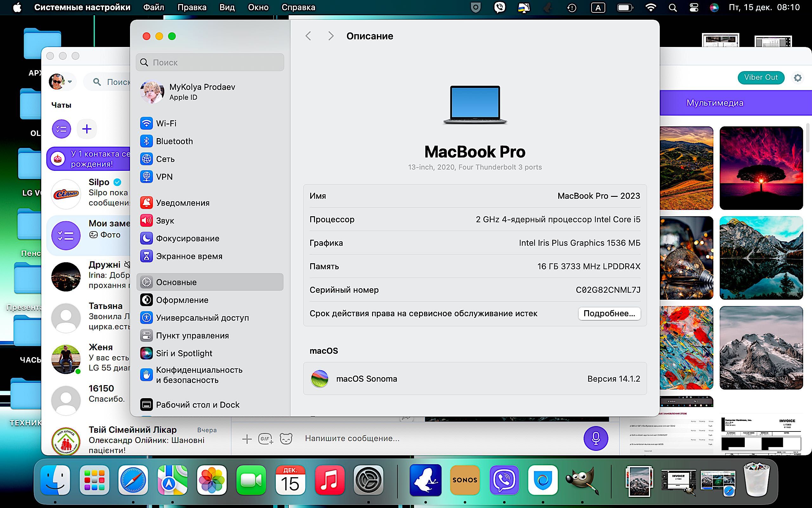Screen dimensions: 812x508
Task: Open red tree sunset thumbnail
Action: pyautogui.click(x=761, y=168)
